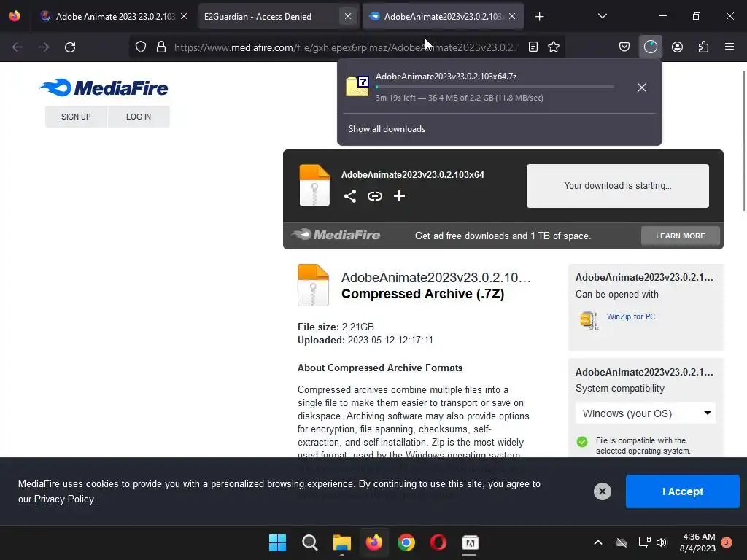Click the Uploaded: 2023-05-12 12:17:11 text
The height and width of the screenshot is (560, 747).
(x=365, y=340)
